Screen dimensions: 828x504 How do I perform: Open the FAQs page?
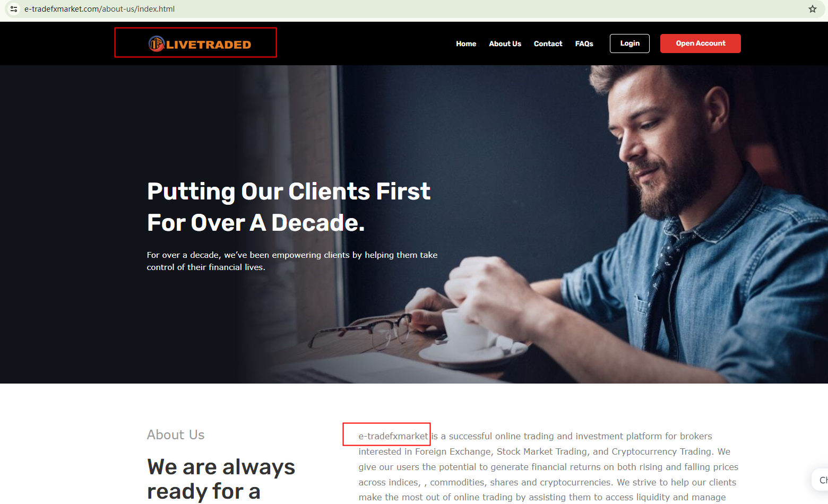[x=584, y=44]
